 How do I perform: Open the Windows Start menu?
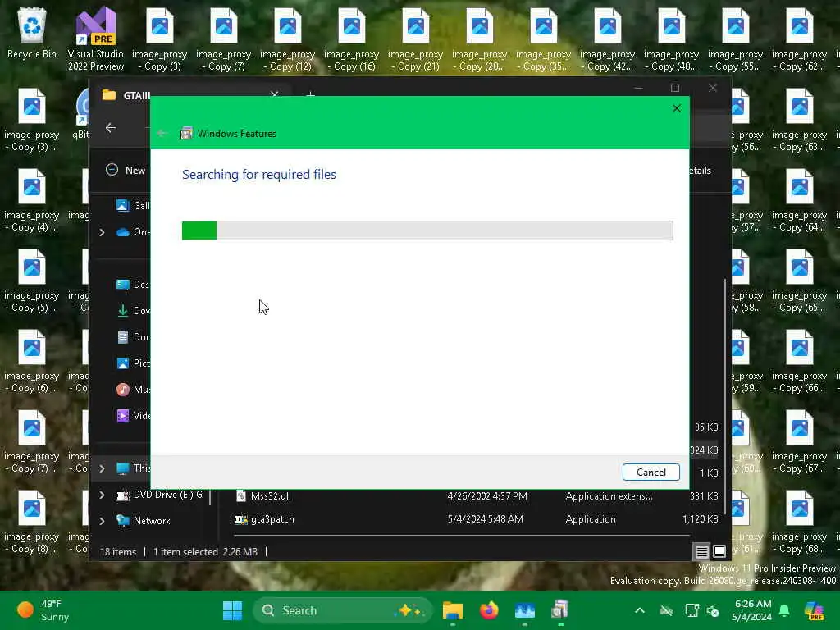click(232, 610)
